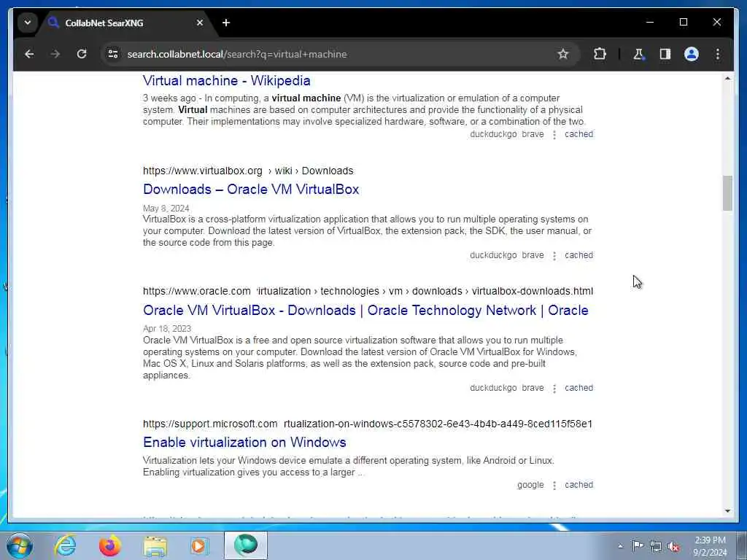Click the support.microsoft.com result URL
The image size is (747, 560).
tap(368, 424)
